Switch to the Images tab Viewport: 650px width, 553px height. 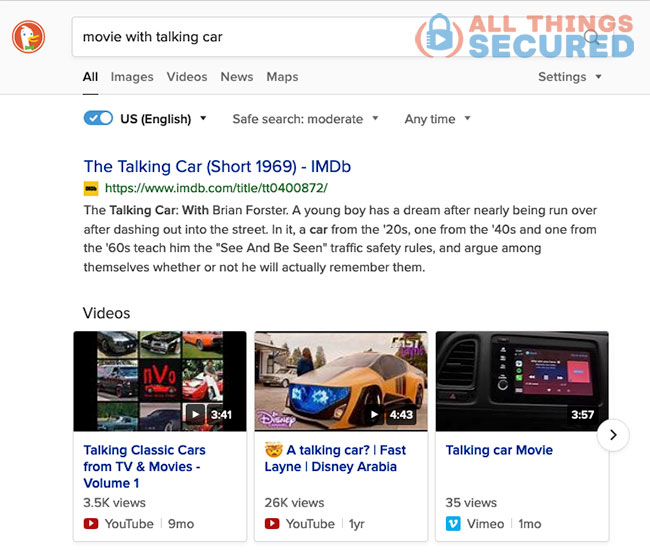tap(132, 77)
